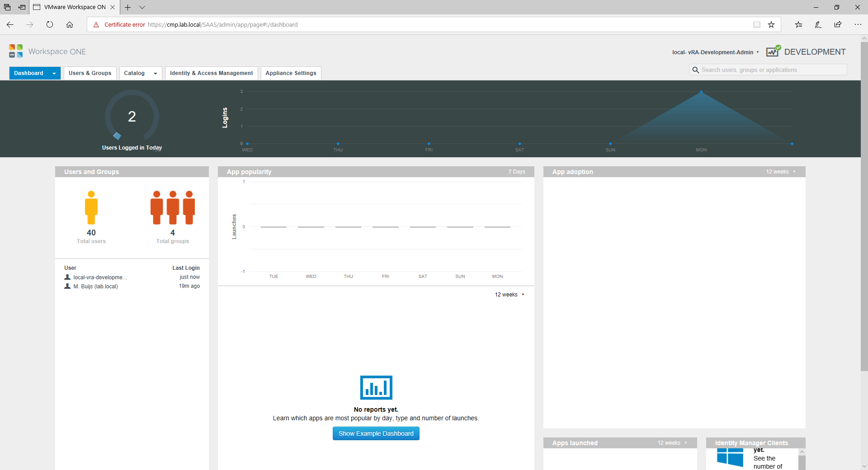The width and height of the screenshot is (868, 470).
Task: Refresh the page with reload icon
Action: coord(50,25)
